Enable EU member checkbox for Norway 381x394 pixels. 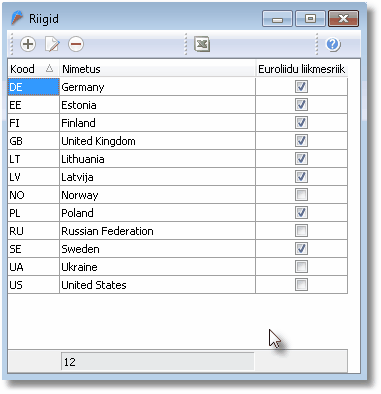point(301,195)
